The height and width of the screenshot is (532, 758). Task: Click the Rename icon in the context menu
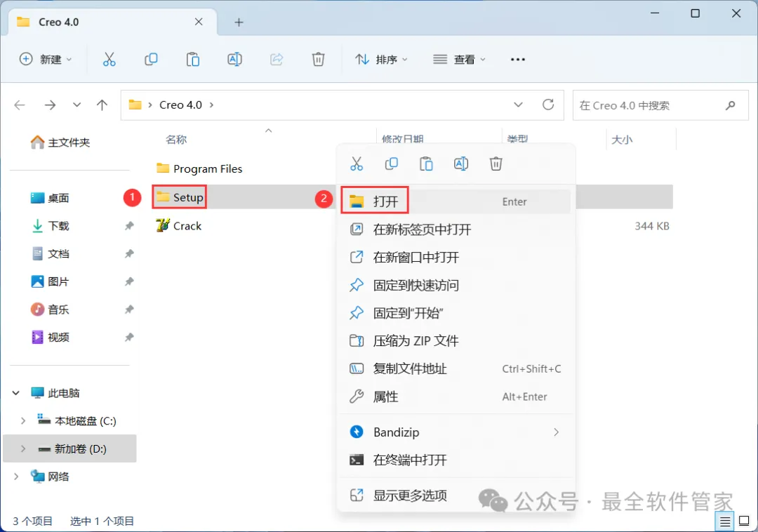click(460, 164)
